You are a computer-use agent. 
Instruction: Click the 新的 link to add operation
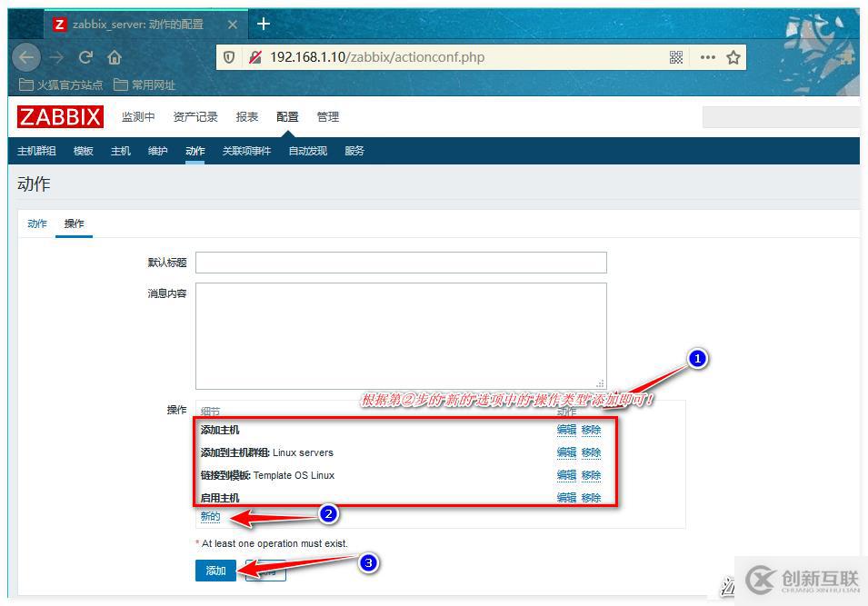coord(210,516)
